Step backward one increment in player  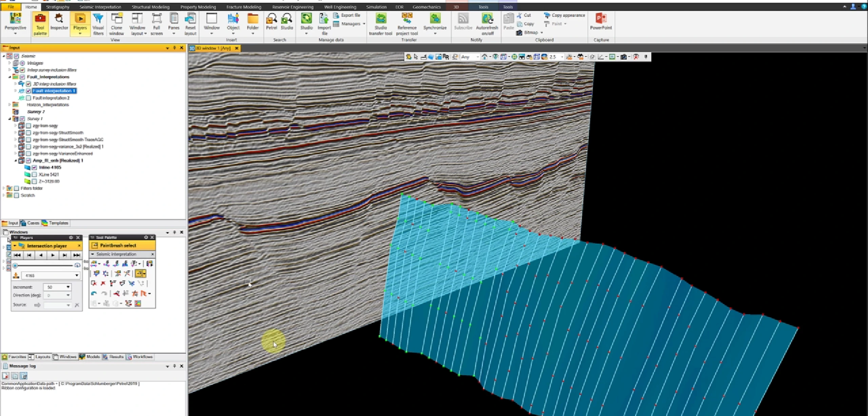click(29, 255)
